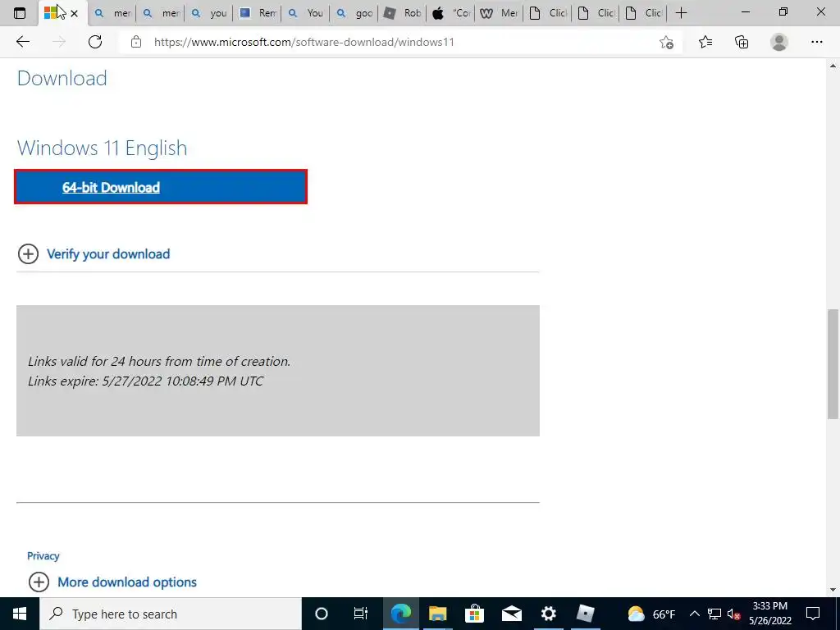Screen dimensions: 840x630
Task: Refresh the current page
Action: (95, 42)
